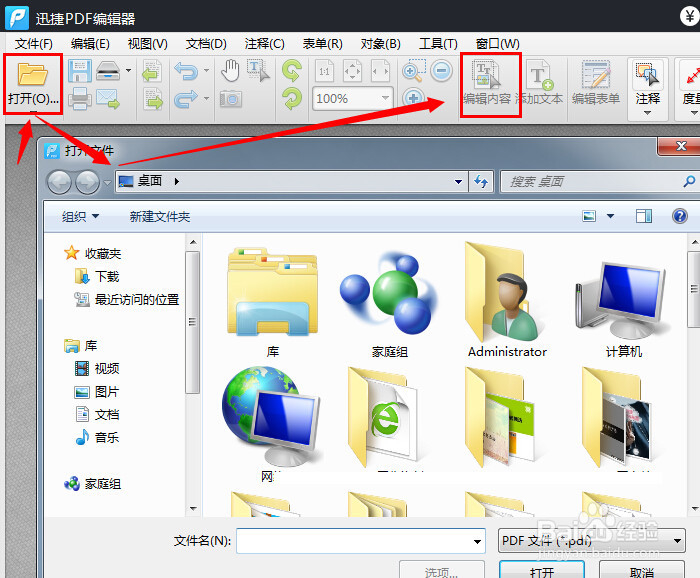Viewport: 700px width, 578px height.
Task: Select 视频 library in sidebar
Action: click(97, 369)
